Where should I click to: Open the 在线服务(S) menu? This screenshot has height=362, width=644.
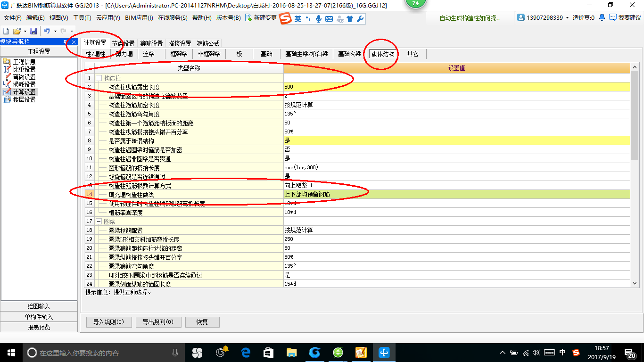coord(173,18)
